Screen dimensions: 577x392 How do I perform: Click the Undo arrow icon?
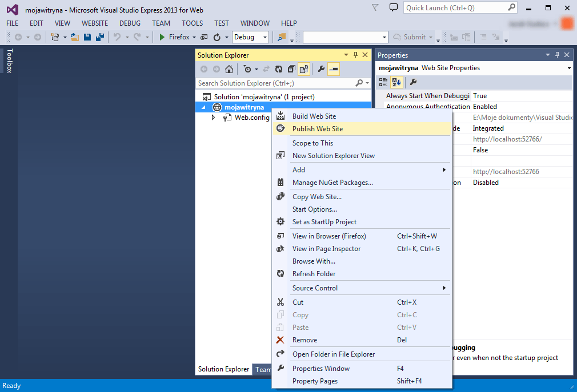117,37
